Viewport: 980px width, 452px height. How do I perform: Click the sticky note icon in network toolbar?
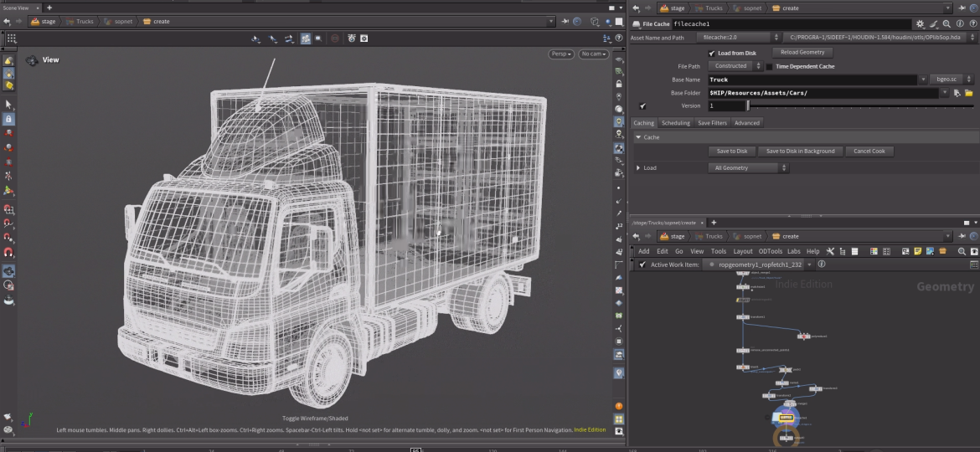pyautogui.click(x=918, y=251)
